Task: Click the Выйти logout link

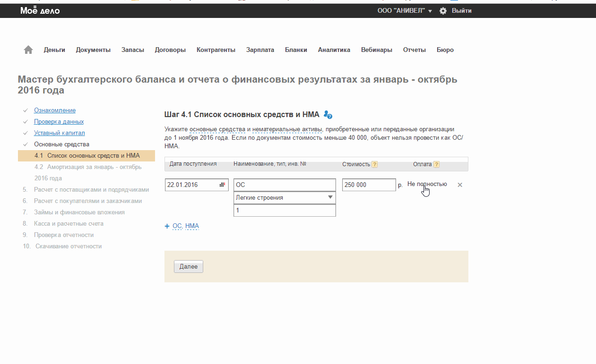Action: (462, 10)
